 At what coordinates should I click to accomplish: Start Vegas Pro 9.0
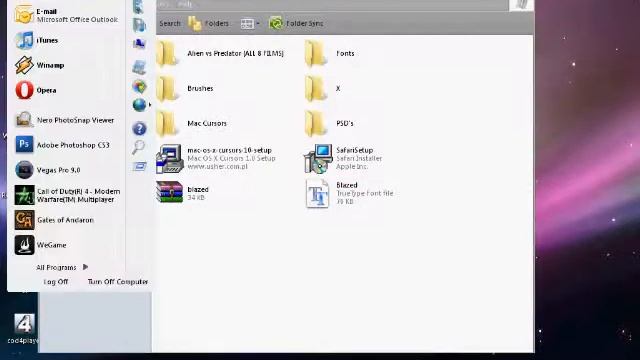click(47, 170)
